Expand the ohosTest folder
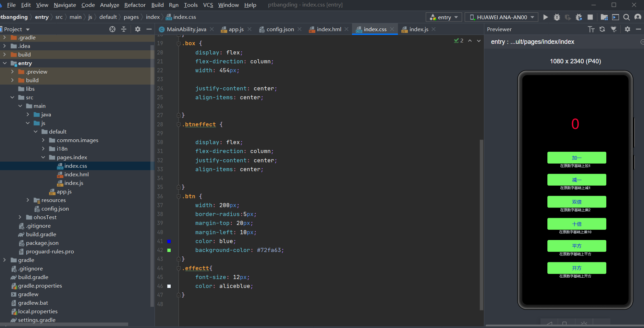Screen dimensions: 644x328 [x=20, y=217]
